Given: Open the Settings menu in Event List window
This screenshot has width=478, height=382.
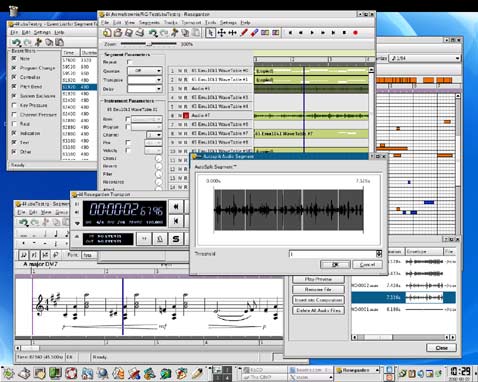Looking at the screenshot, I should click(x=42, y=32).
